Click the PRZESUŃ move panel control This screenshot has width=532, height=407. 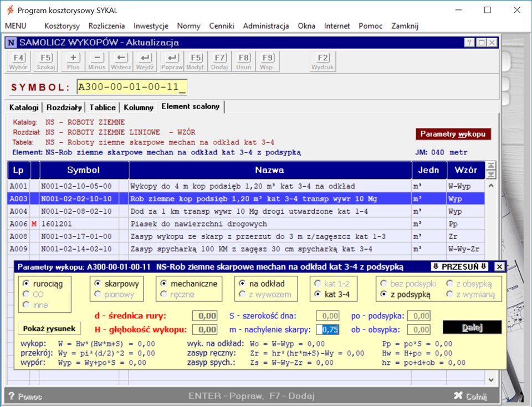coord(459,266)
